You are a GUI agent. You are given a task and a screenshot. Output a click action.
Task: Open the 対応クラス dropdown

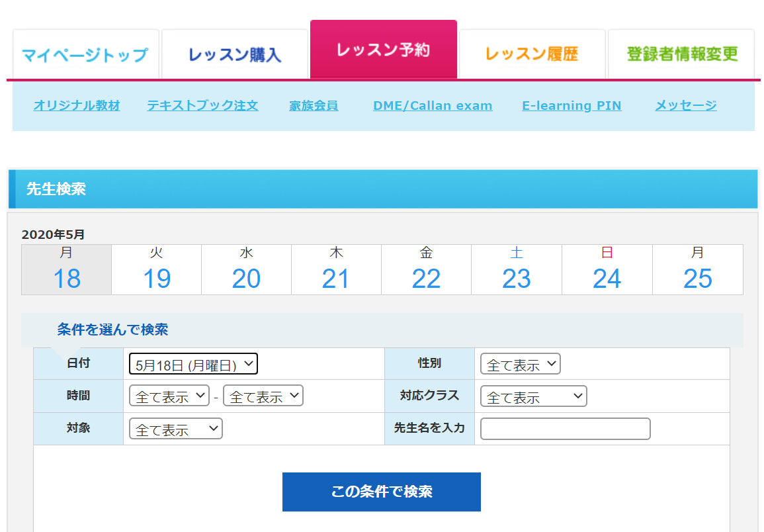pyautogui.click(x=533, y=396)
